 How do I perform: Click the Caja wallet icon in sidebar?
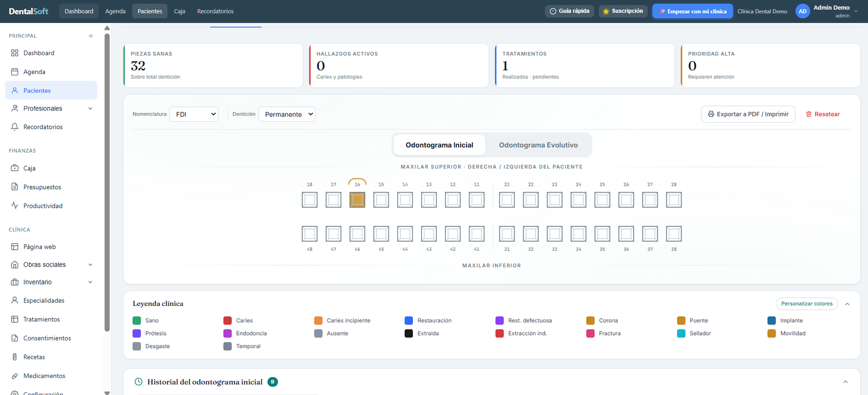[x=15, y=168]
